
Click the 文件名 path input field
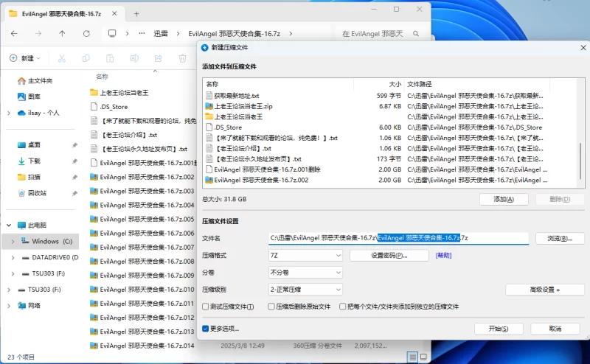click(398, 238)
